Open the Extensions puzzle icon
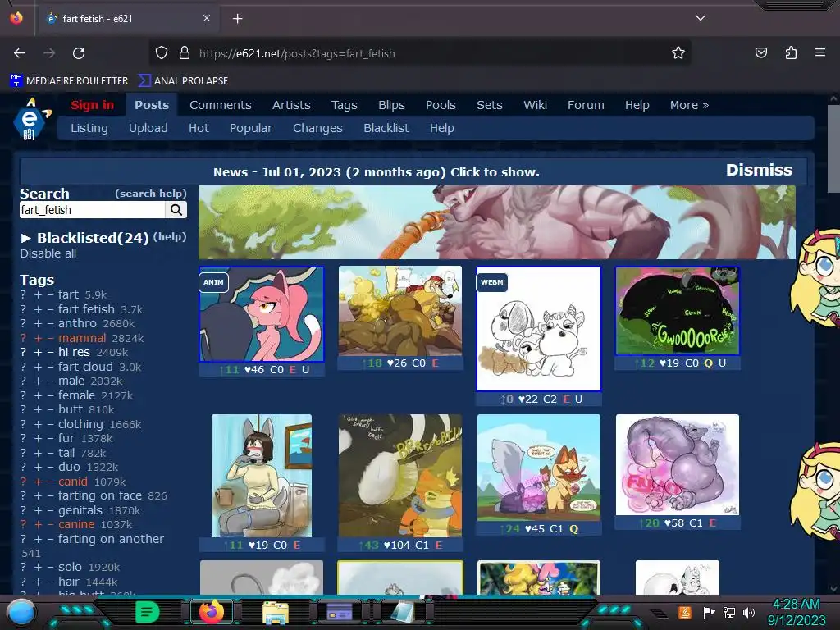Viewport: 840px width, 630px height. pos(791,53)
